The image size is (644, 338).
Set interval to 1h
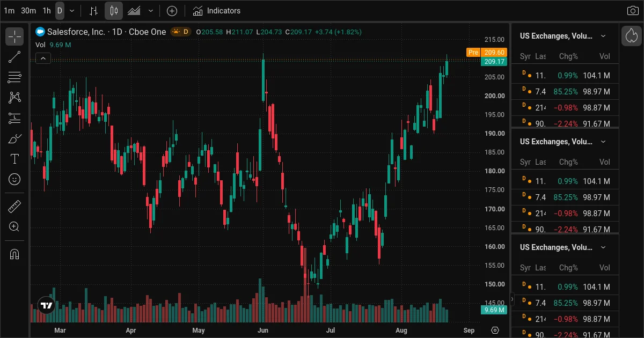[x=47, y=11]
